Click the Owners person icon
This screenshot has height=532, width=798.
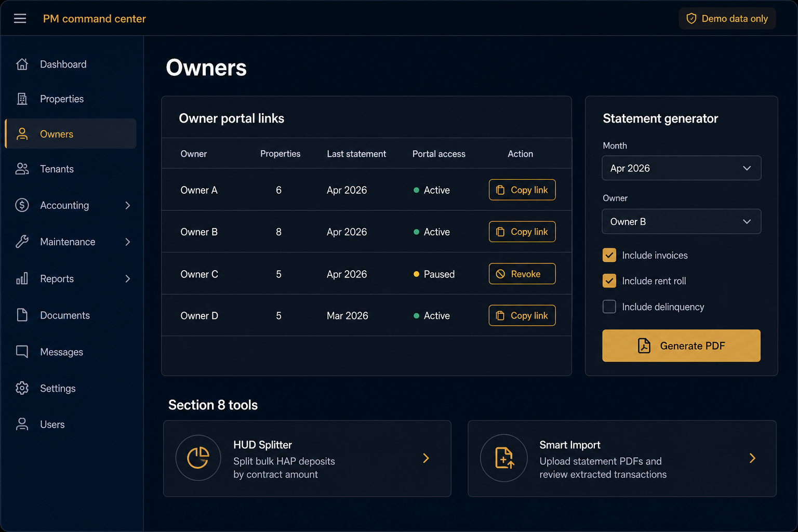click(22, 134)
